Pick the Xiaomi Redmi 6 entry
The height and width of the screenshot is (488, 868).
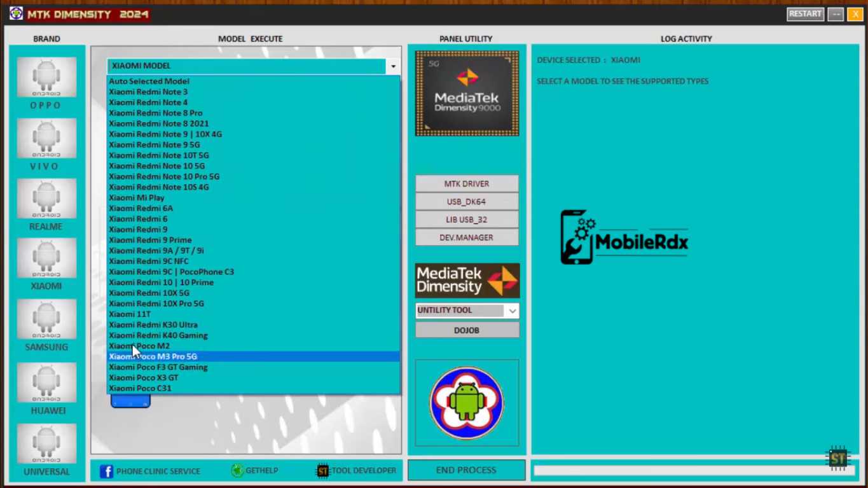coord(253,219)
